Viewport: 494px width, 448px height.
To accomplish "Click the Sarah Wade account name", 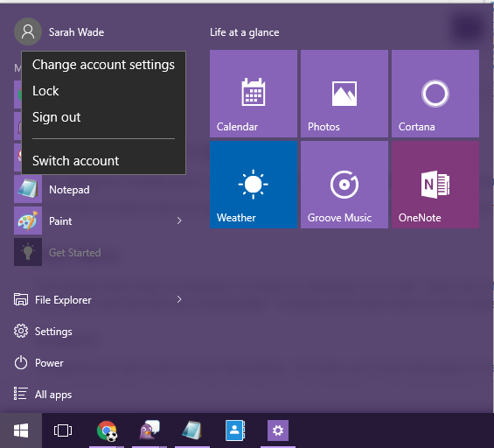I will pyautogui.click(x=76, y=32).
